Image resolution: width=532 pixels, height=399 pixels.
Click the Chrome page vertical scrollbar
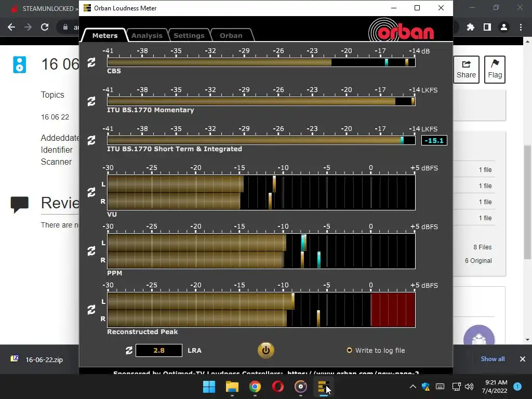click(527, 202)
